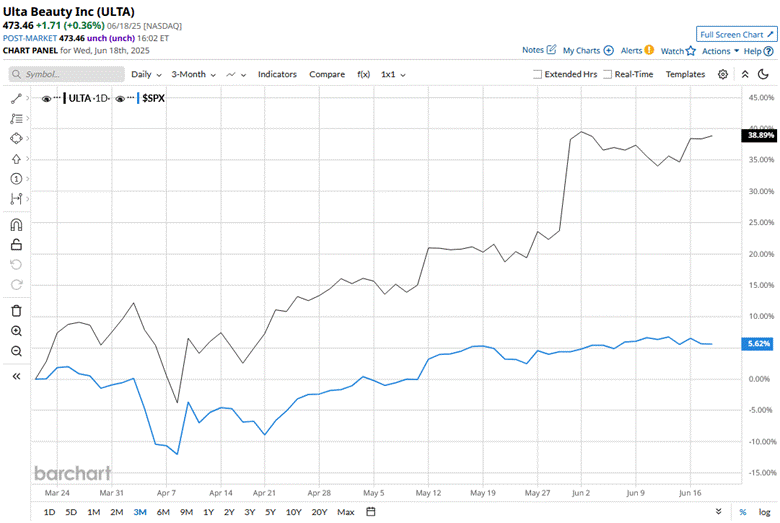Viewport: 780px width, 523px height.
Task: Open the Daily interval dropdown
Action: point(146,74)
